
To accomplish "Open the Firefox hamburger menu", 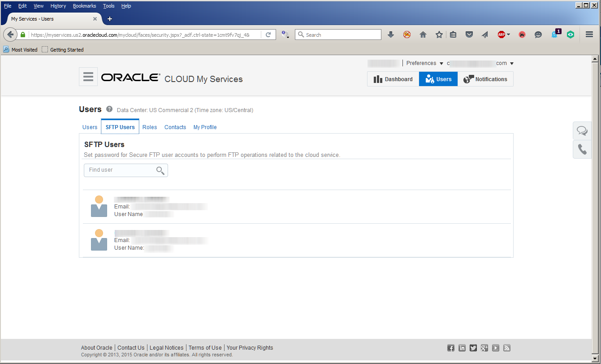I will [x=589, y=35].
